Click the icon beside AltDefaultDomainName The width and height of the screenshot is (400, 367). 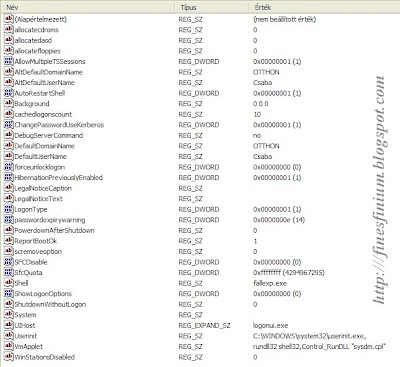pos(8,72)
